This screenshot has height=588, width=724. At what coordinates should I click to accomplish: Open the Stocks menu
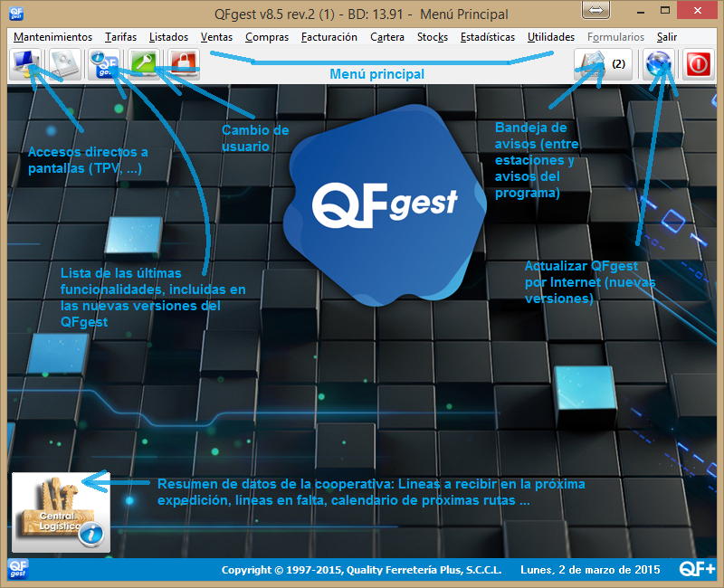[433, 37]
